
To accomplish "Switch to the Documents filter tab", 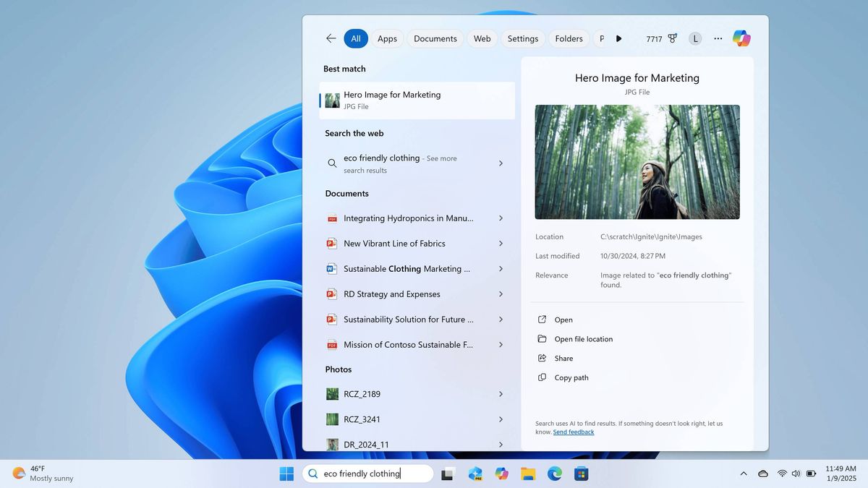I will 435,38.
